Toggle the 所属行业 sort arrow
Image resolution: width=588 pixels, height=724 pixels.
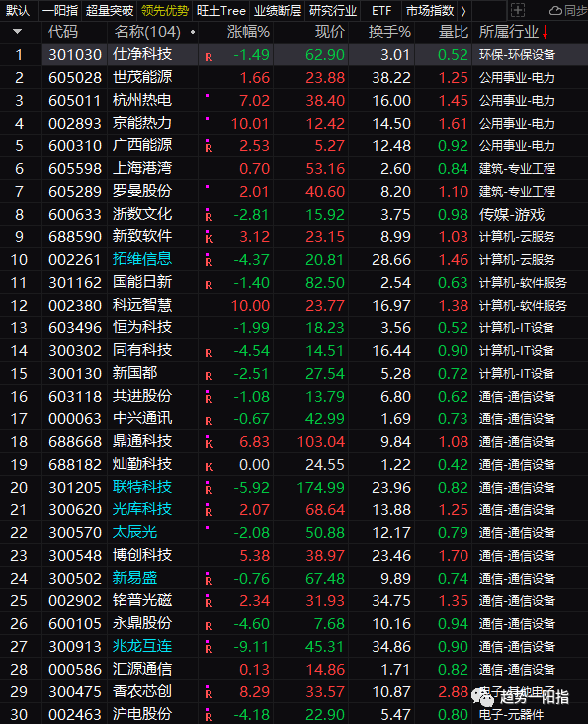coord(546,32)
